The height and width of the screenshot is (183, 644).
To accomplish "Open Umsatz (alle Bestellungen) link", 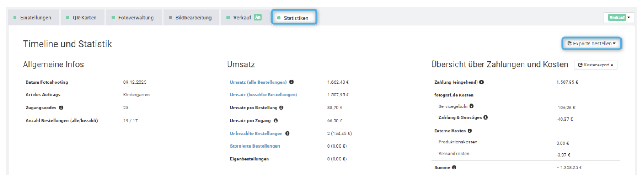I will pos(258,82).
